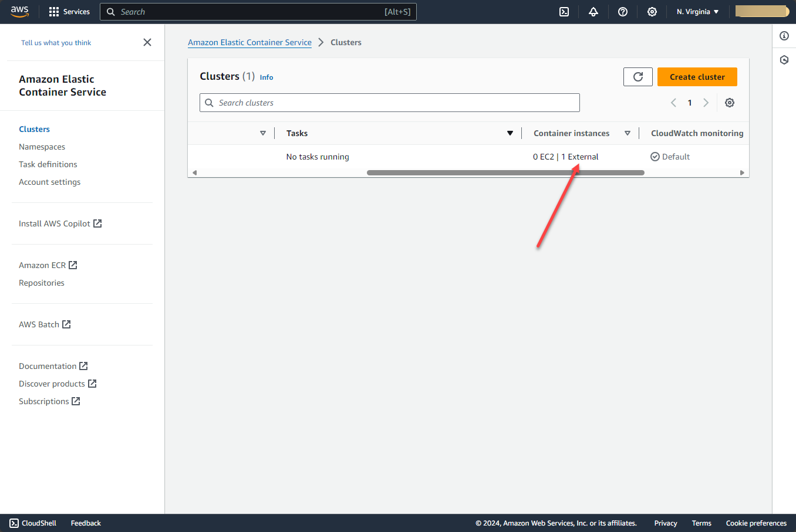Open Cookie preferences in footer

tap(756, 523)
